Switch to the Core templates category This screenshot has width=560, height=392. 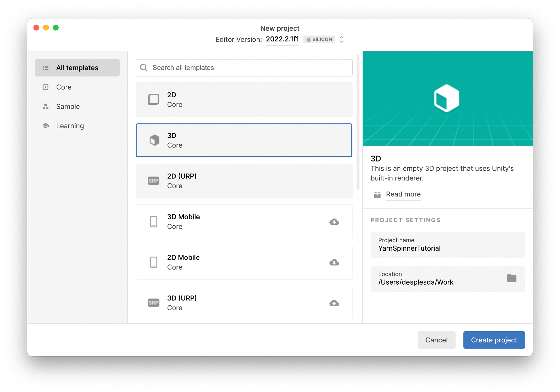pos(64,87)
